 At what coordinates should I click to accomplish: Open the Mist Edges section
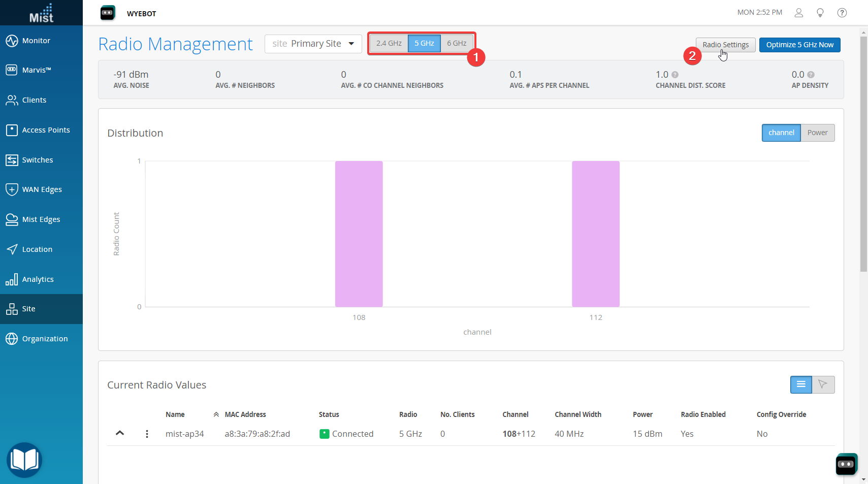(x=41, y=219)
